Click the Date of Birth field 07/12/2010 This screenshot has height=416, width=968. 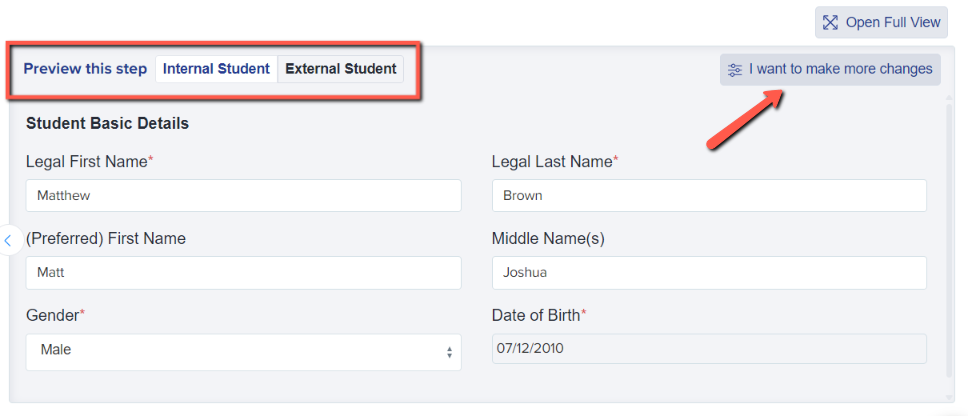click(709, 348)
